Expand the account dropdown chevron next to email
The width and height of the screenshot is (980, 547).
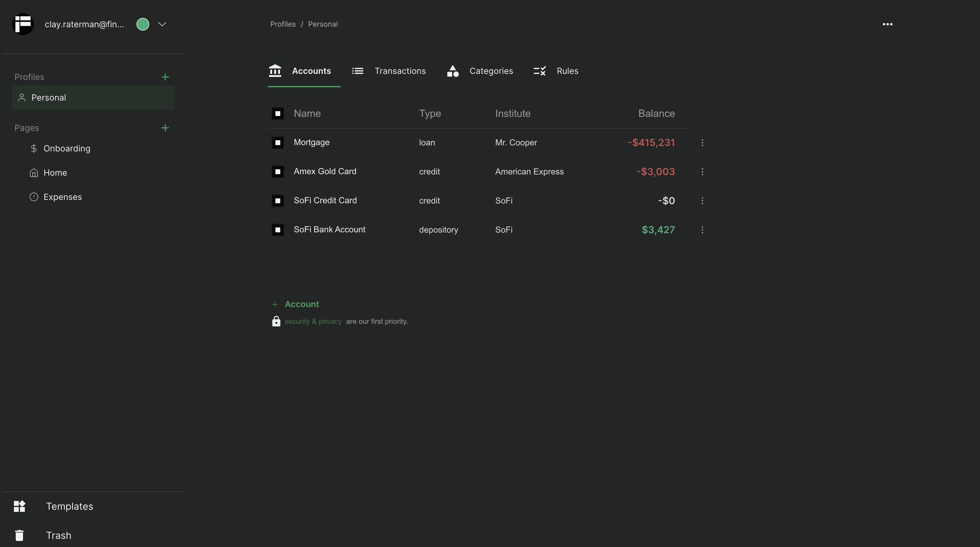pos(162,24)
